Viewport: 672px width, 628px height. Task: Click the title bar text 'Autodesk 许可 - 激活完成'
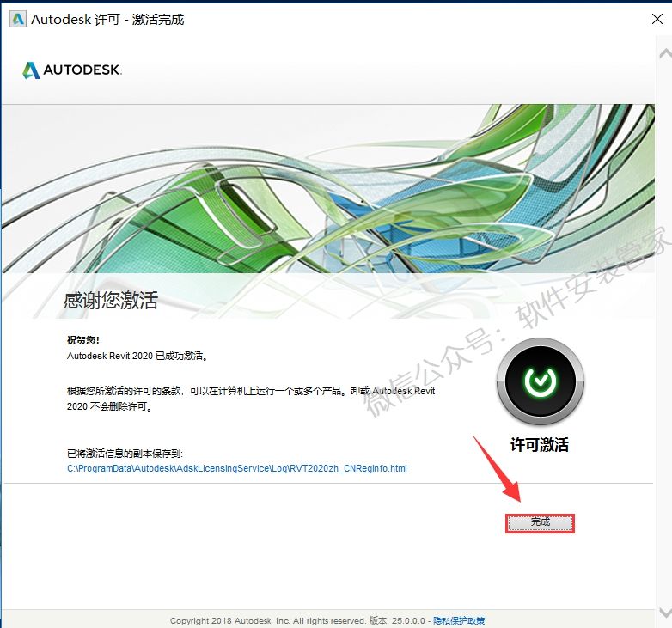[x=107, y=20]
